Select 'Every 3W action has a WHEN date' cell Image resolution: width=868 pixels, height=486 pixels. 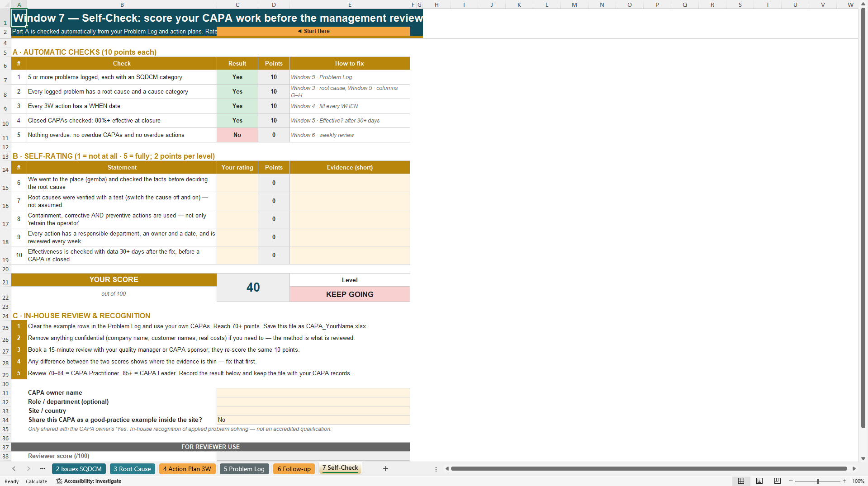click(x=122, y=106)
